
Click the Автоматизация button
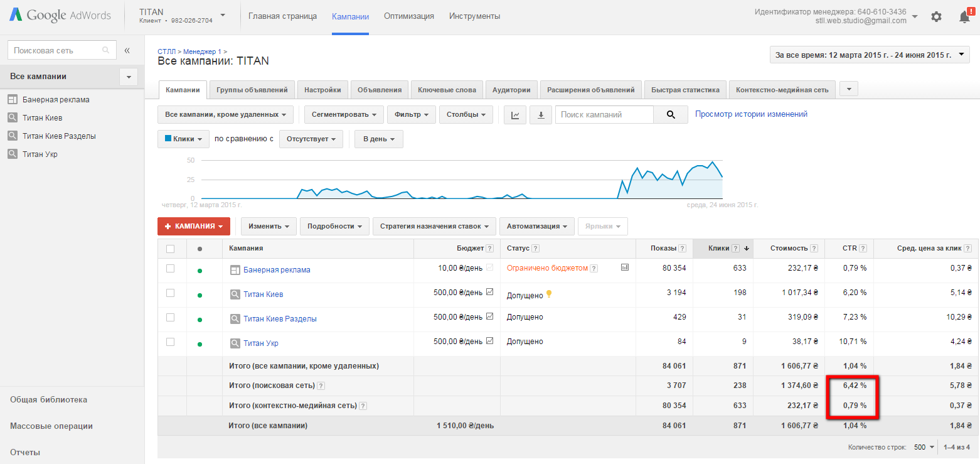(x=536, y=226)
